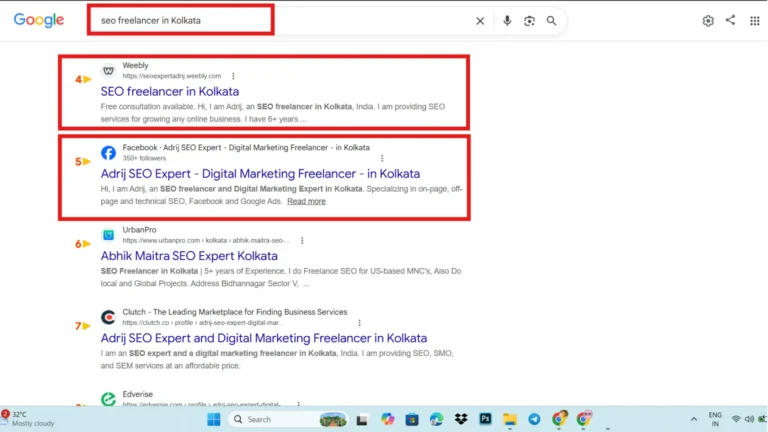768x432 pixels.
Task: Open Photoshop from the taskbar
Action: coord(485,419)
